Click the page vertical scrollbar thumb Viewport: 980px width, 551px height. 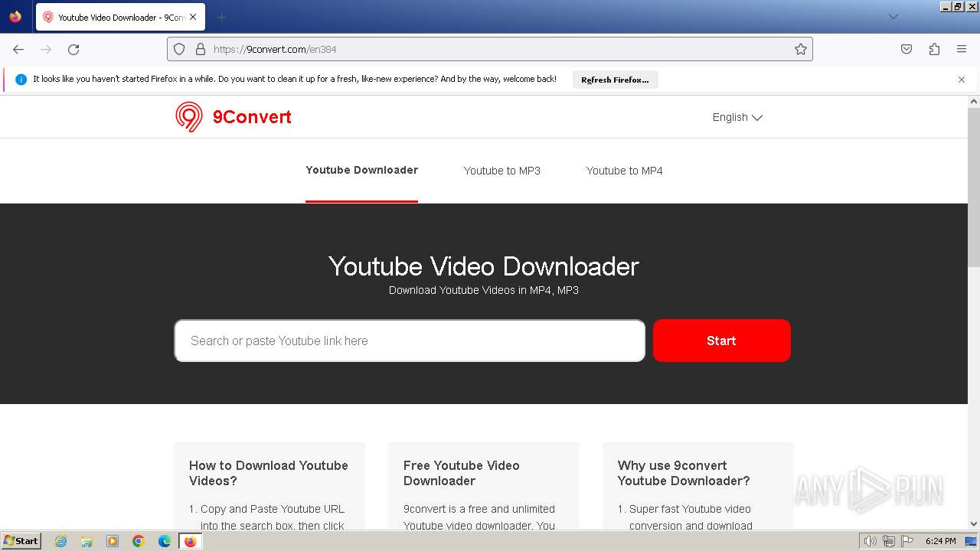[x=974, y=188]
